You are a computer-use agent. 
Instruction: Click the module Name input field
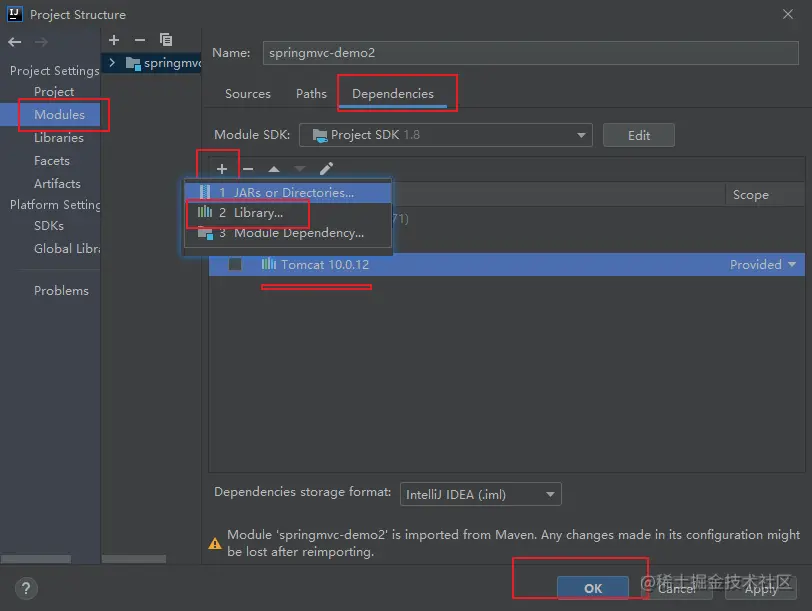(530, 53)
